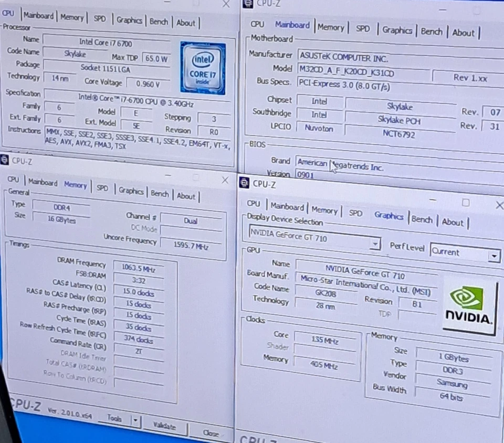Image resolution: width=504 pixels, height=443 pixels.
Task: Click CPU-Z icon on the Graphics window titlebar
Action: [244, 184]
